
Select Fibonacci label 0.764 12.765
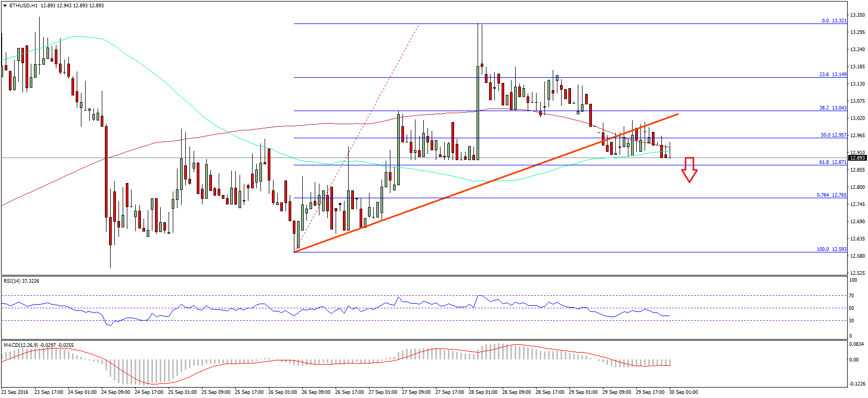tap(831, 195)
